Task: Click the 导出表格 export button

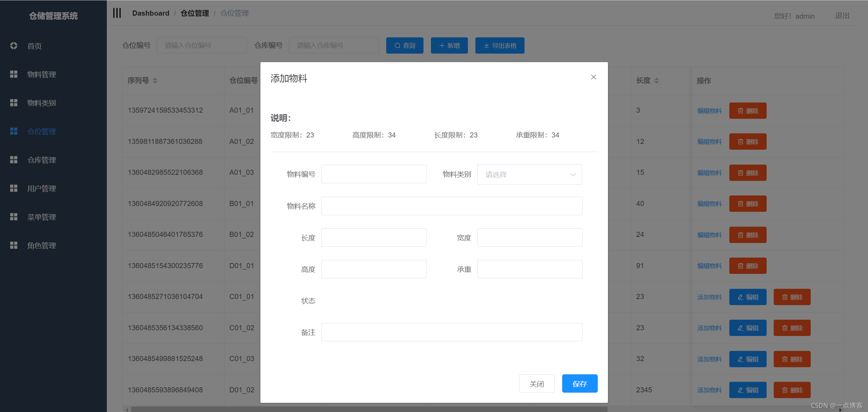Action: pyautogui.click(x=500, y=45)
